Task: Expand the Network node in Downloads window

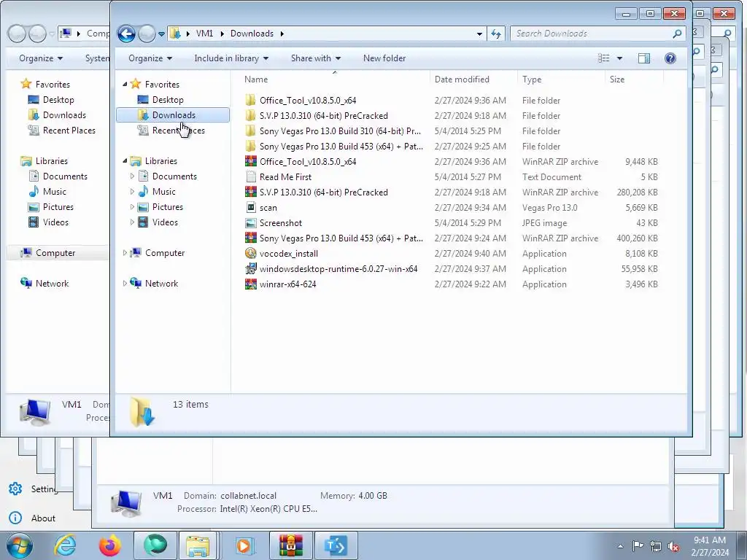Action: coord(125,284)
